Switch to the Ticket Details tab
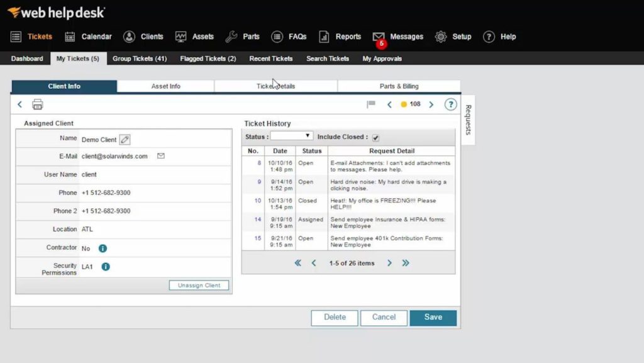The width and height of the screenshot is (644, 363). [x=275, y=86]
